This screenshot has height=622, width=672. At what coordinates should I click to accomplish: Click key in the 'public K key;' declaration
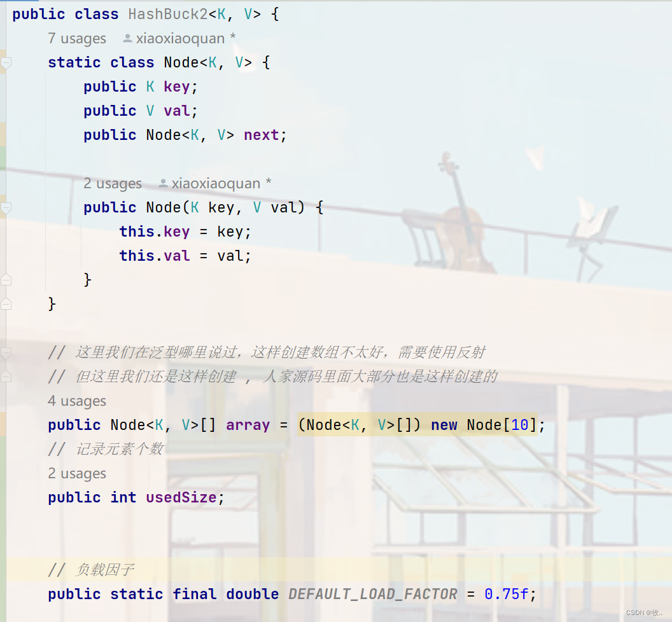[176, 87]
